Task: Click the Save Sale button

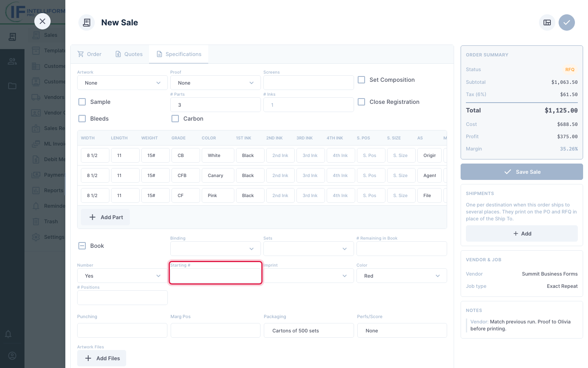Action: point(522,172)
